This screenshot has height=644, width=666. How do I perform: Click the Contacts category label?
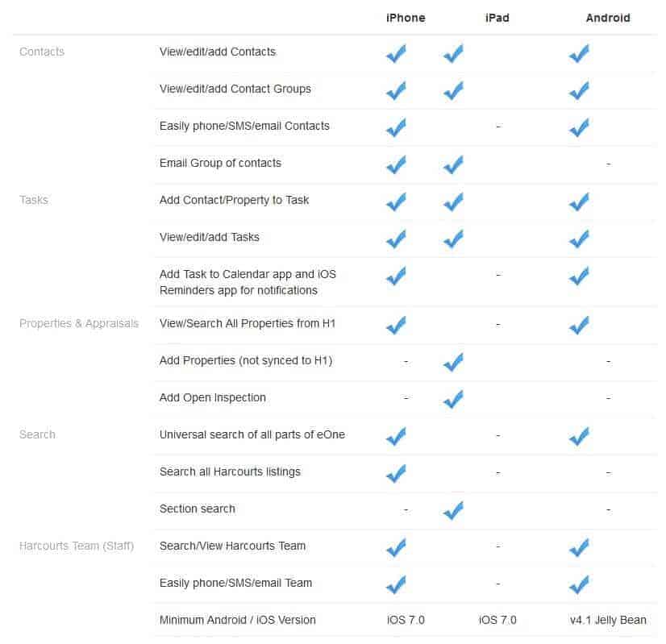coord(42,52)
